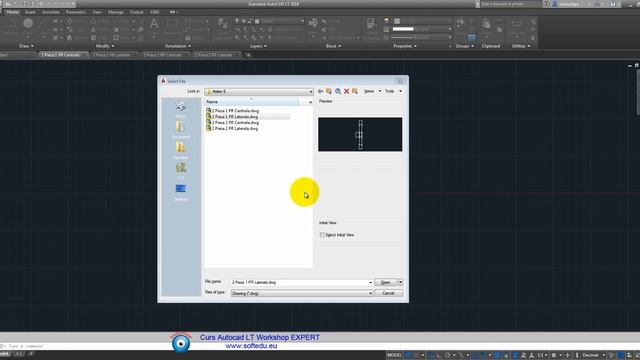Open the Views menu in Select File dialog
640x360 pixels.
[x=372, y=91]
